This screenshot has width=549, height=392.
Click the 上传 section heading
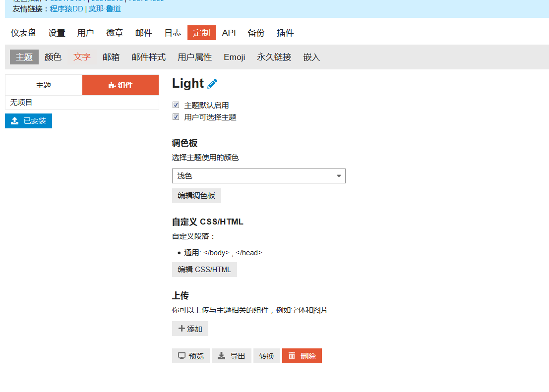click(x=181, y=296)
